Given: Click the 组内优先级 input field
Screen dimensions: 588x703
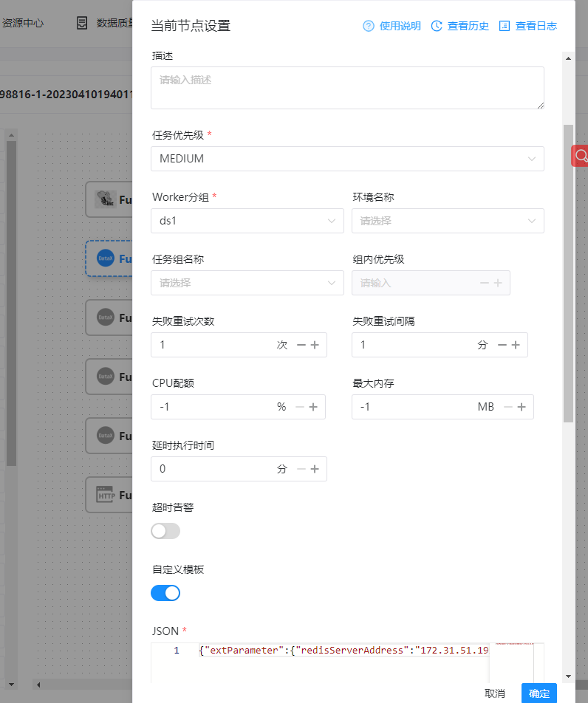Looking at the screenshot, I should 431,283.
